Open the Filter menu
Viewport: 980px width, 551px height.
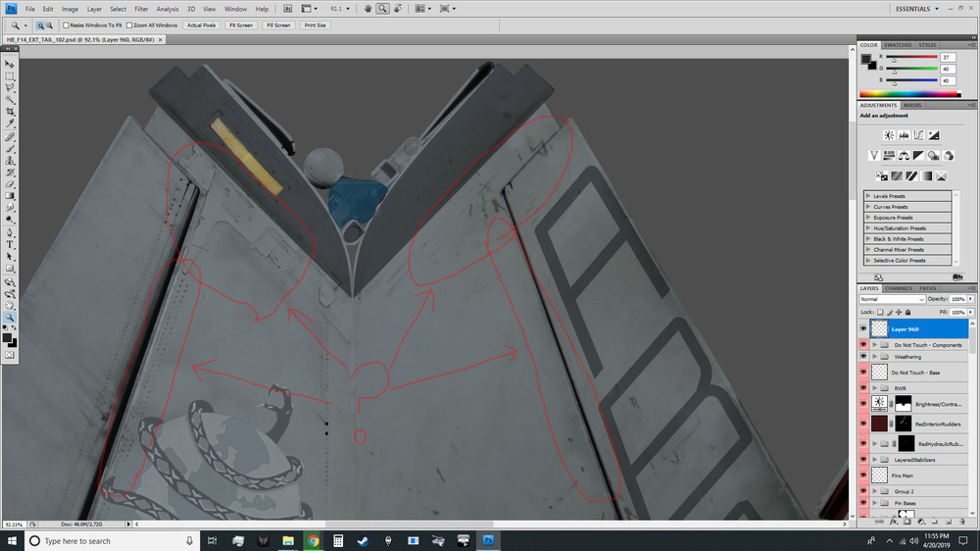coord(141,9)
